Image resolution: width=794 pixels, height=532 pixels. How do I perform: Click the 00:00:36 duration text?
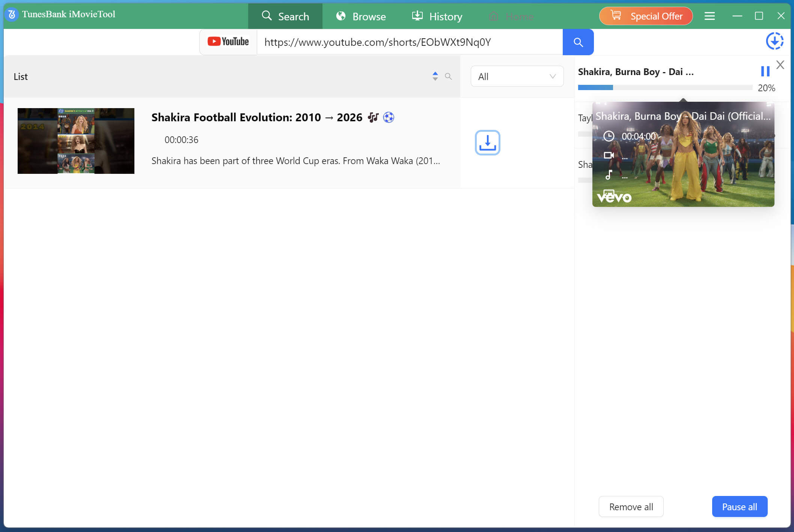coord(181,140)
